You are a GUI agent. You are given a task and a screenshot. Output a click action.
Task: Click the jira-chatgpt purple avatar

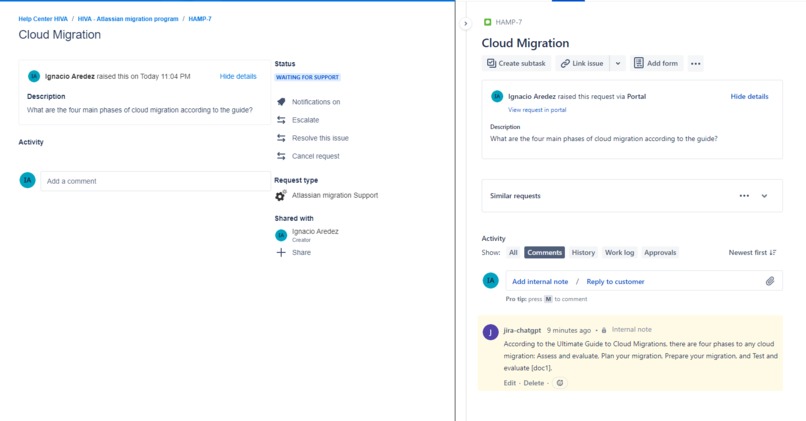490,332
